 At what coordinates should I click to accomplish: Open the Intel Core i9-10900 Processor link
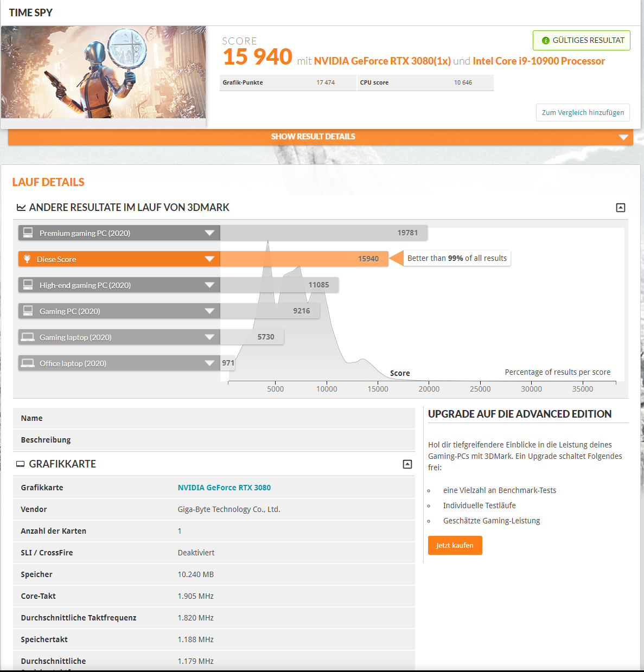coord(539,61)
